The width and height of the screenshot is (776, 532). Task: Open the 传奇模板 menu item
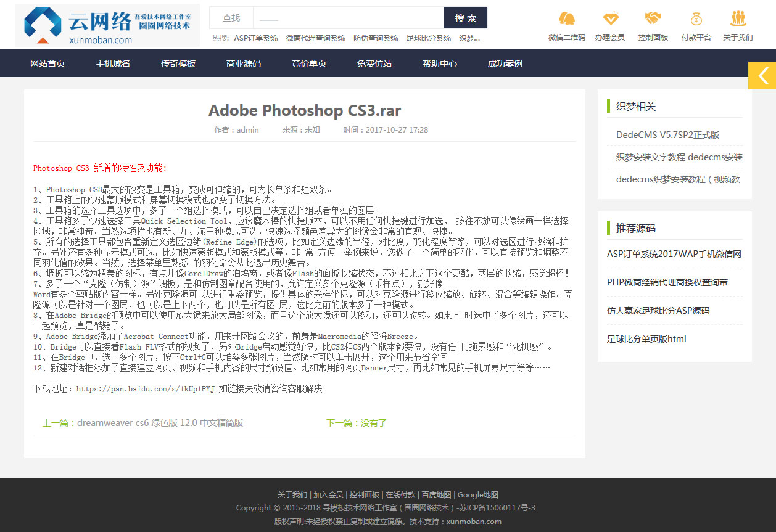click(x=178, y=63)
